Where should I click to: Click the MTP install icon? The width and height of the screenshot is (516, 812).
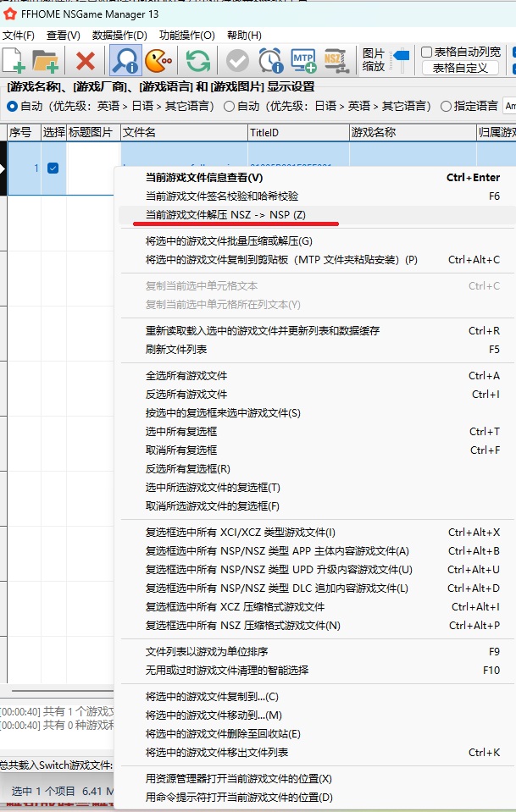[303, 61]
